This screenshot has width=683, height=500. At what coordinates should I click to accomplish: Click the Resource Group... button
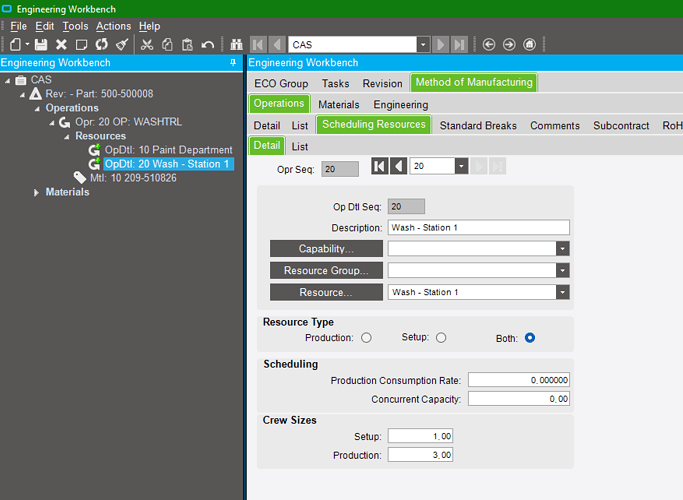pyautogui.click(x=326, y=270)
